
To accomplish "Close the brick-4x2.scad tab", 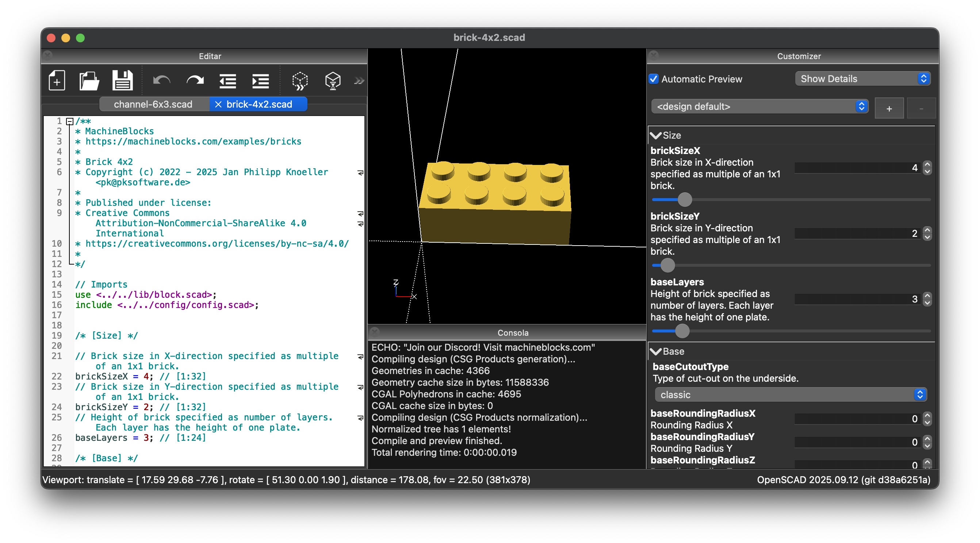I will [x=218, y=104].
